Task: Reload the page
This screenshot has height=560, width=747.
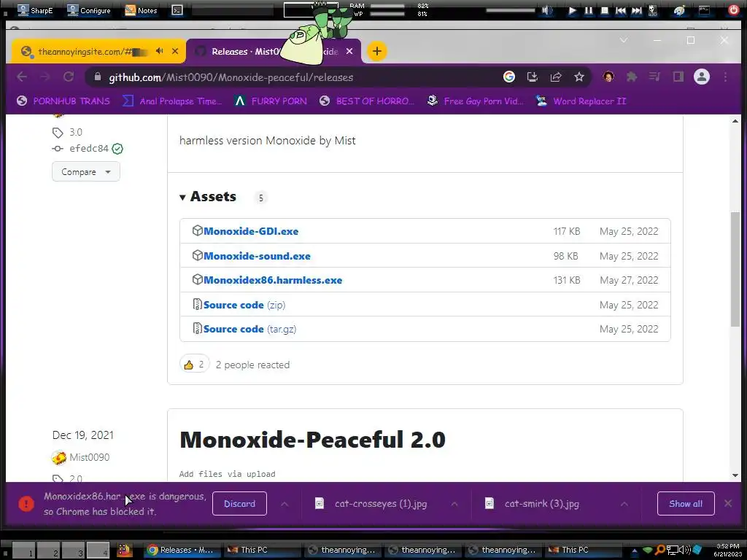Action: click(69, 77)
